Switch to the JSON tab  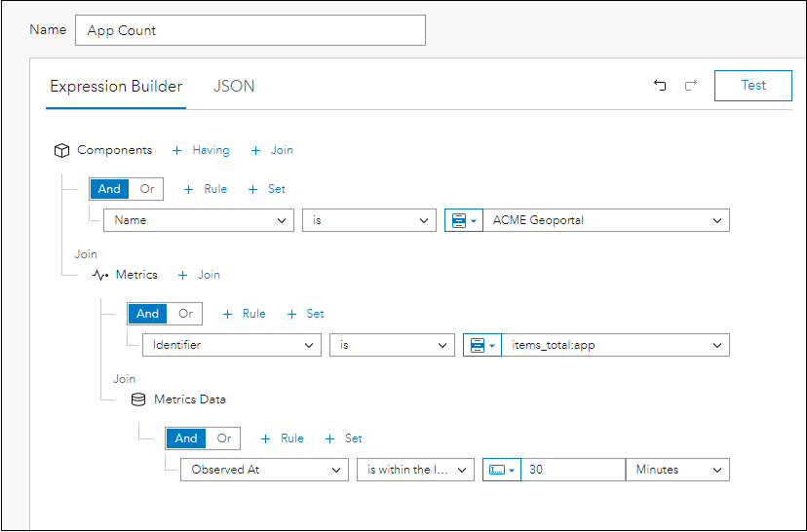click(234, 86)
